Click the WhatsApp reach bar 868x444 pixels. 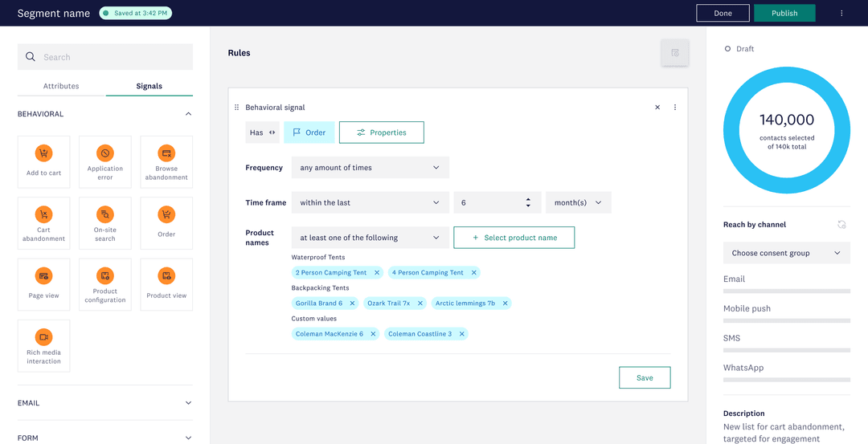pos(787,380)
